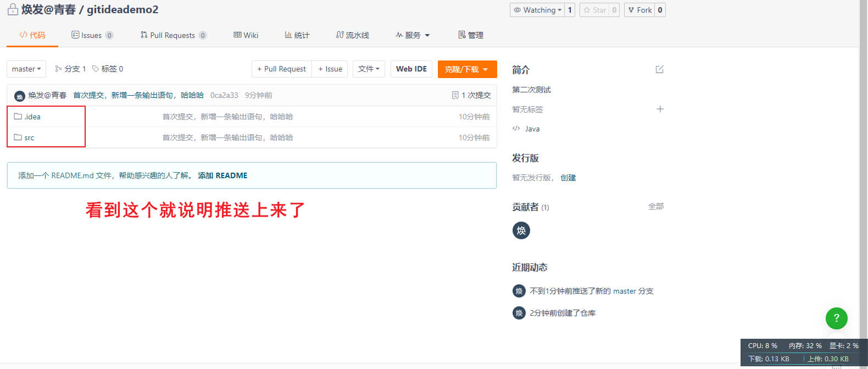Edit the 简介 introduction with pencil icon

point(660,69)
